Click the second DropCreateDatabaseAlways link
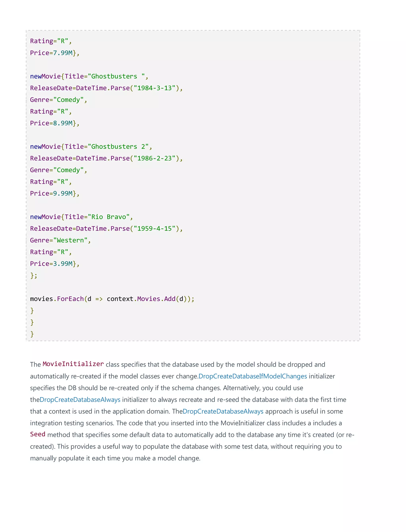Viewport: 406px width, 532px height. pyautogui.click(x=223, y=411)
